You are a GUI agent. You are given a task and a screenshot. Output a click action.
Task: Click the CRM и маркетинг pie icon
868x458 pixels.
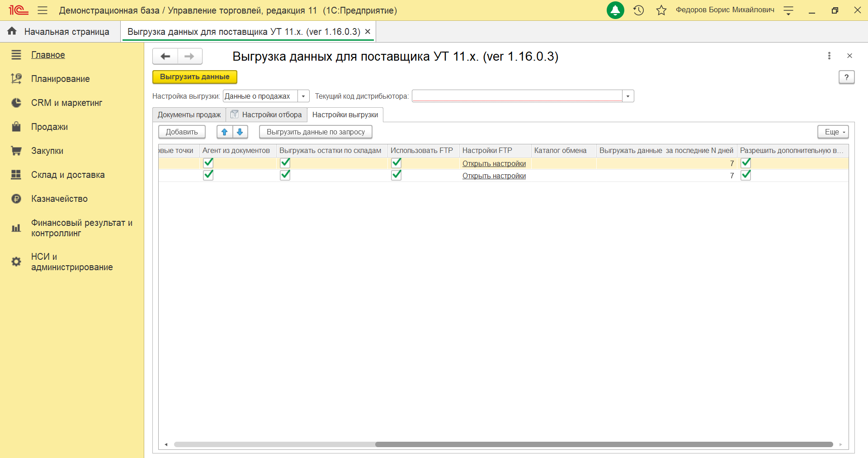[x=16, y=103]
